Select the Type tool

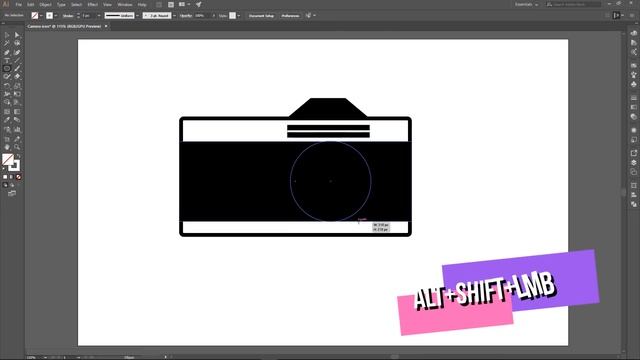click(x=7, y=60)
